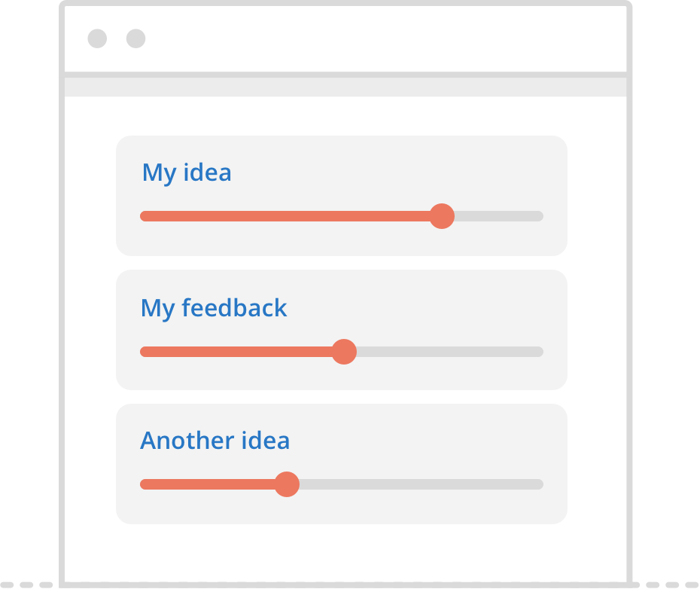
Task: Click the unfilled gray track of Another idea slider
Action: (x=422, y=484)
